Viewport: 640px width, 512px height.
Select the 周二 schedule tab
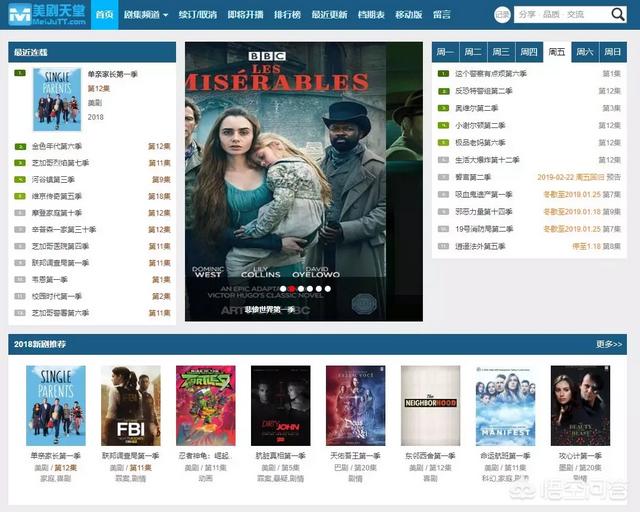473,52
